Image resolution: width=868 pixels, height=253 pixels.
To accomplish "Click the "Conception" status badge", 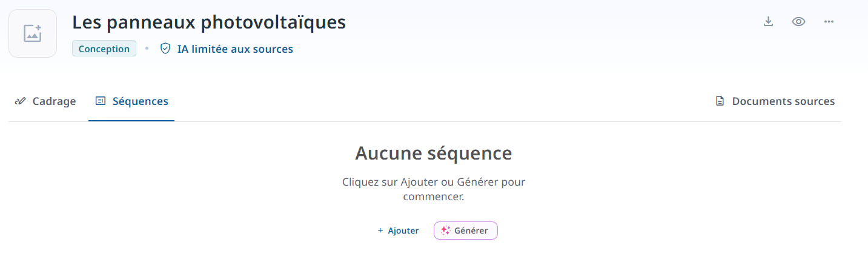I will tap(104, 49).
